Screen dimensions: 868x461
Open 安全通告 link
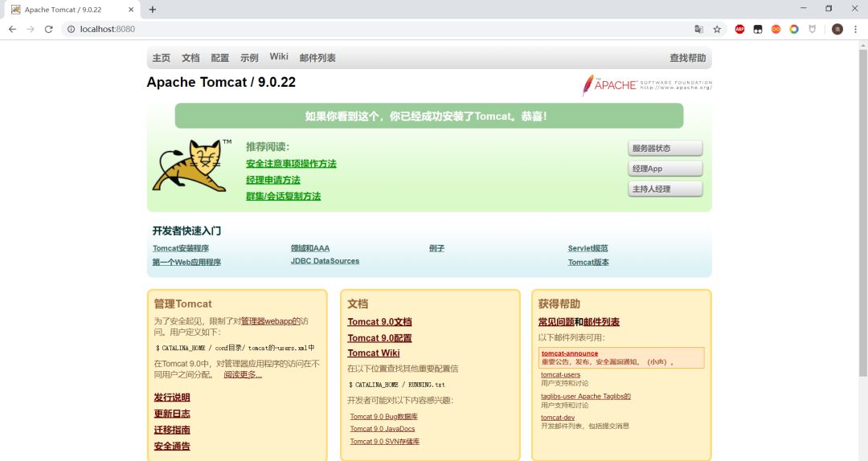click(172, 446)
